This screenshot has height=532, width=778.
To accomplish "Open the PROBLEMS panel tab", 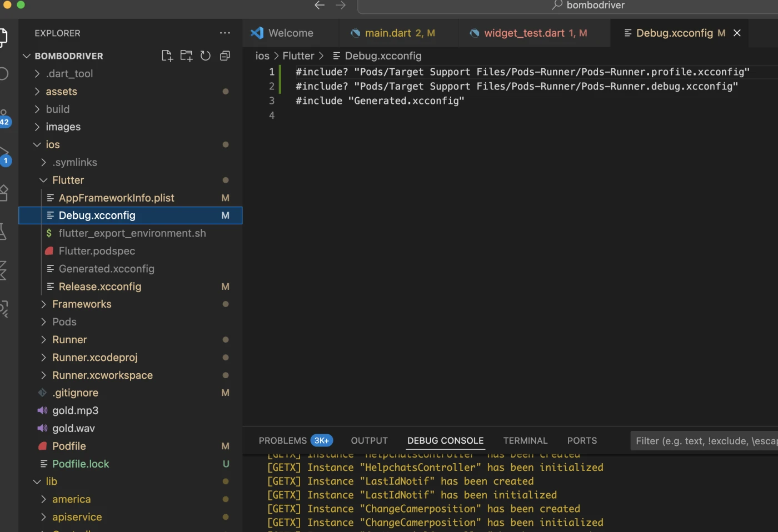I will pos(282,441).
